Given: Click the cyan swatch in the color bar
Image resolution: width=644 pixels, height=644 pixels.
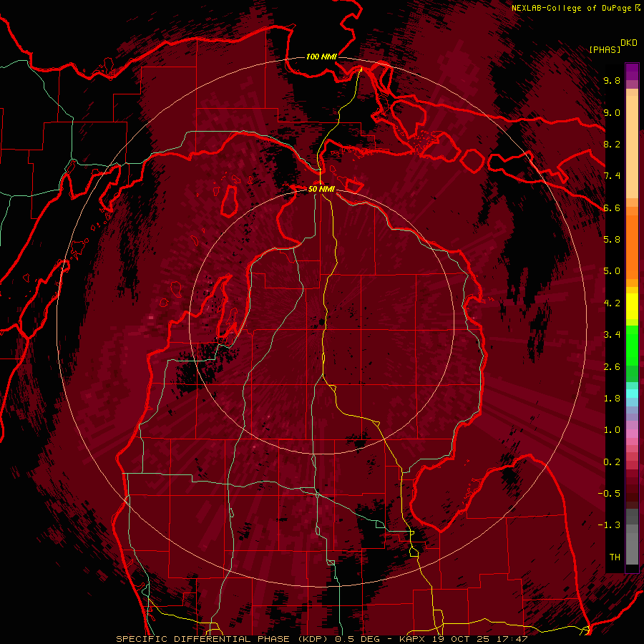Looking at the screenshot, I should tap(632, 394).
